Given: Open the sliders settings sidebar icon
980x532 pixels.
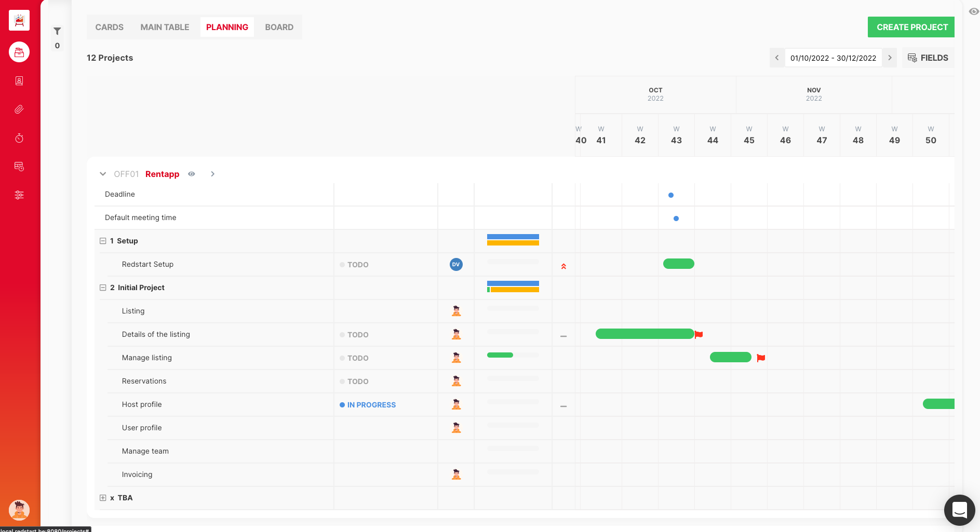Looking at the screenshot, I should [19, 195].
